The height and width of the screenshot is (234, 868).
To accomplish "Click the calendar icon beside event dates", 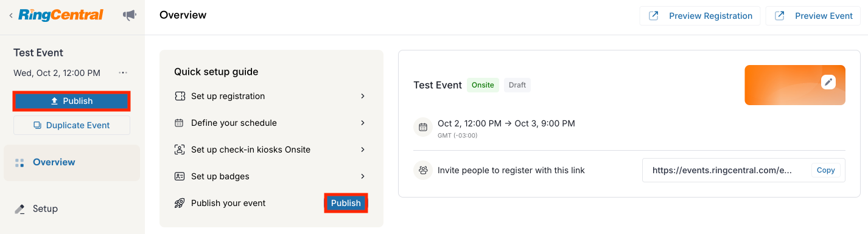I will 423,128.
